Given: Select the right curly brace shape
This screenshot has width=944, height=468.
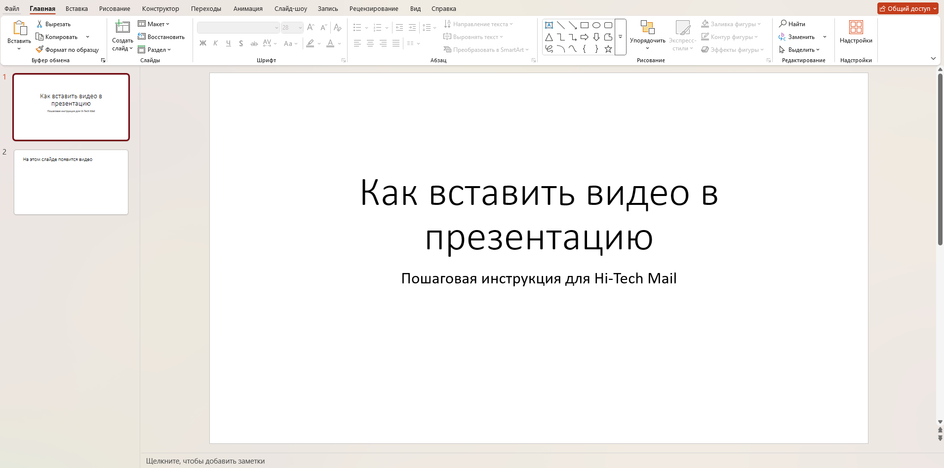Looking at the screenshot, I should (596, 49).
